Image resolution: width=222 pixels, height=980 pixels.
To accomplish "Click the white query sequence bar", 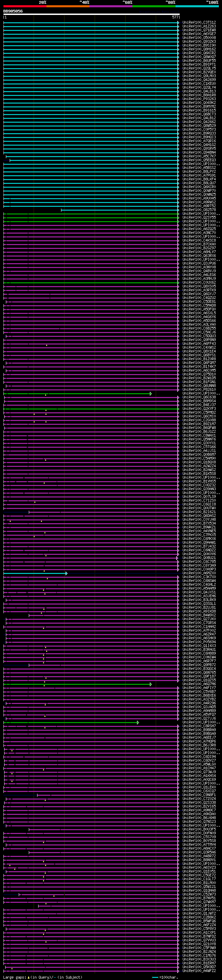I will [x=92, y=14].
